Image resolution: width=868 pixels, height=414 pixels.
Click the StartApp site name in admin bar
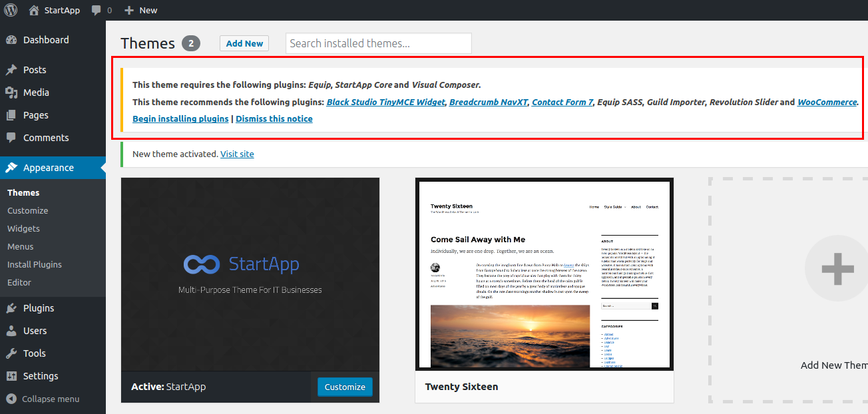pos(63,11)
